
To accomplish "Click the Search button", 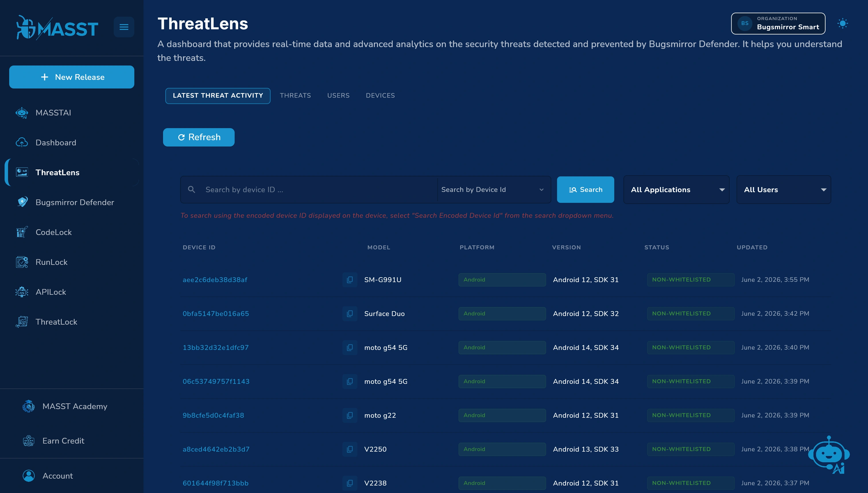I will coord(586,190).
